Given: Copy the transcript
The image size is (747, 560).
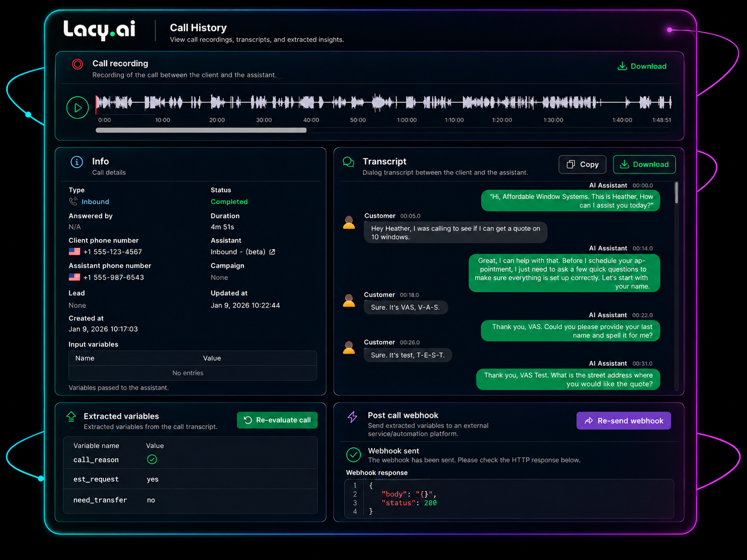Looking at the screenshot, I should pyautogui.click(x=582, y=164).
